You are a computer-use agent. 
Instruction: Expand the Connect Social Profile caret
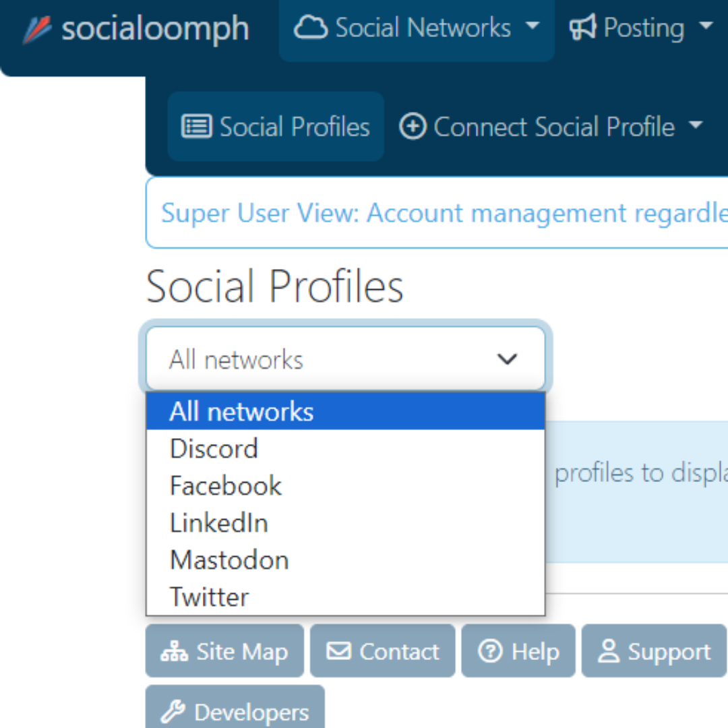[696, 125]
